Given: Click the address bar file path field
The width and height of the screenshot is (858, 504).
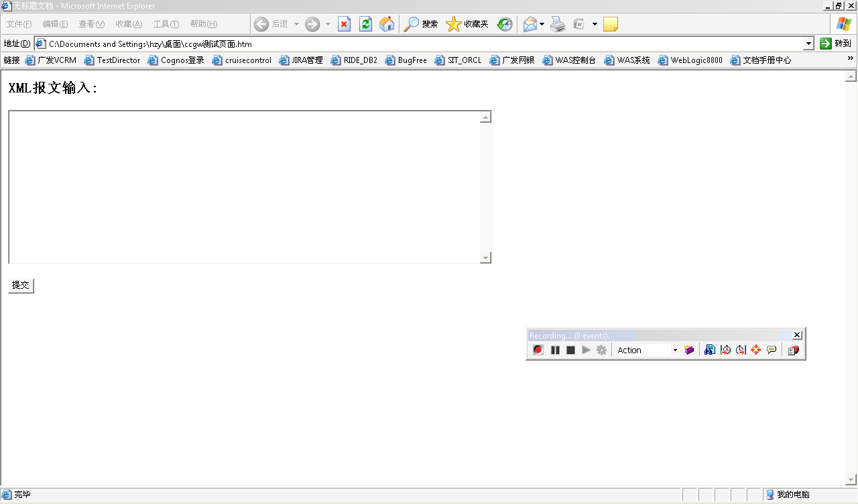Looking at the screenshot, I should pos(420,44).
